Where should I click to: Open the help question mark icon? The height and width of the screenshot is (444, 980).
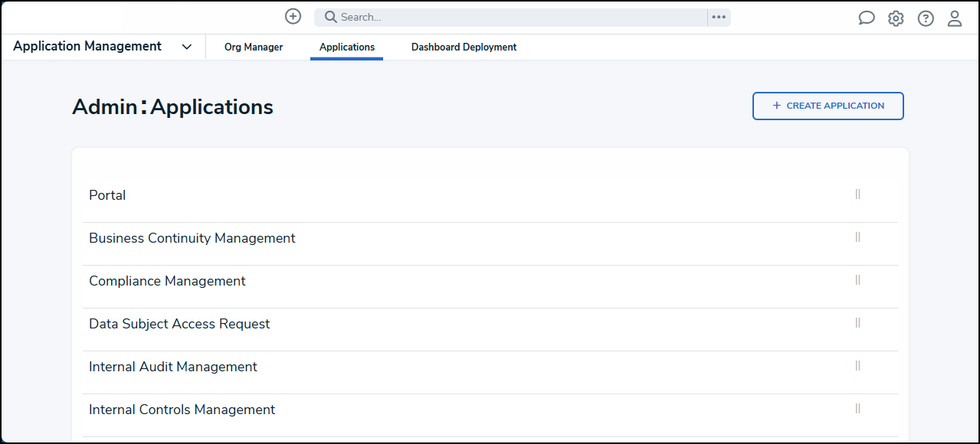point(926,18)
